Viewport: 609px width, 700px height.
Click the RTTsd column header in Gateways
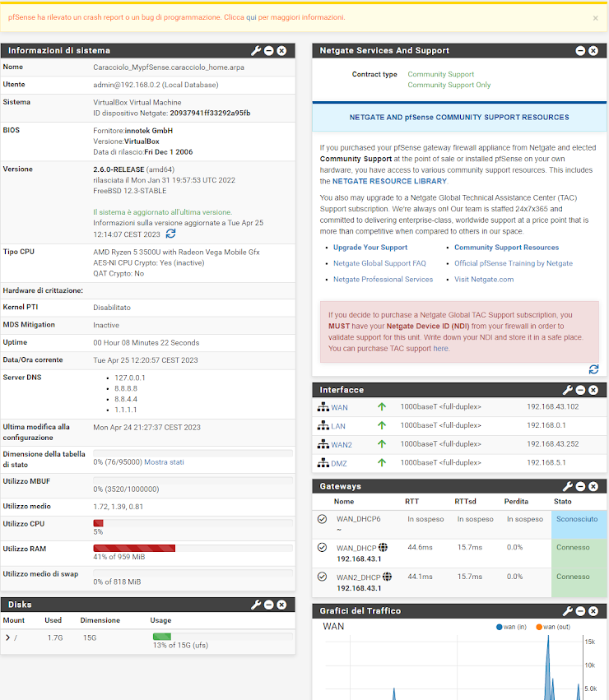pyautogui.click(x=465, y=502)
